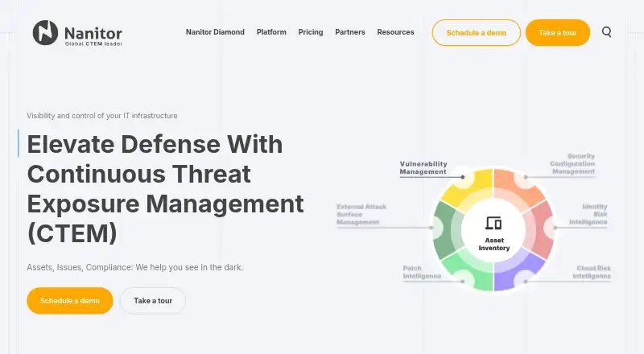Select Identity Risk Intelligence label
This screenshot has height=354, width=644.
tap(588, 214)
